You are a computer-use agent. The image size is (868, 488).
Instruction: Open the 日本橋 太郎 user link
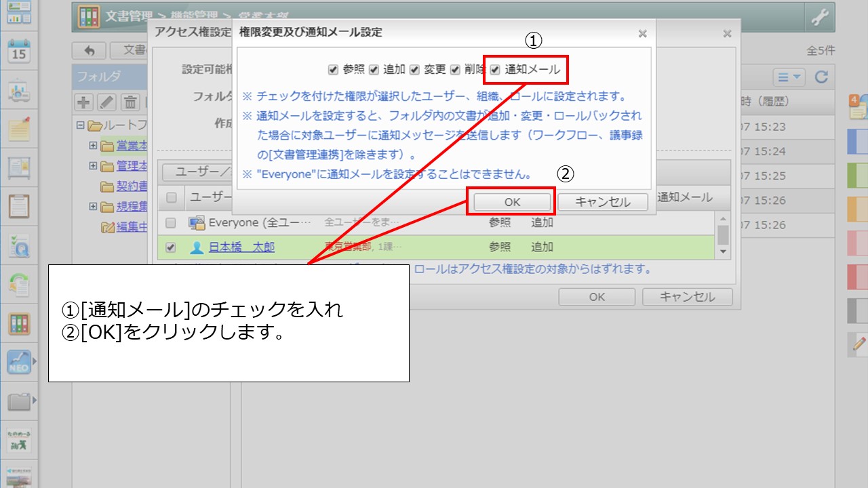tap(242, 247)
